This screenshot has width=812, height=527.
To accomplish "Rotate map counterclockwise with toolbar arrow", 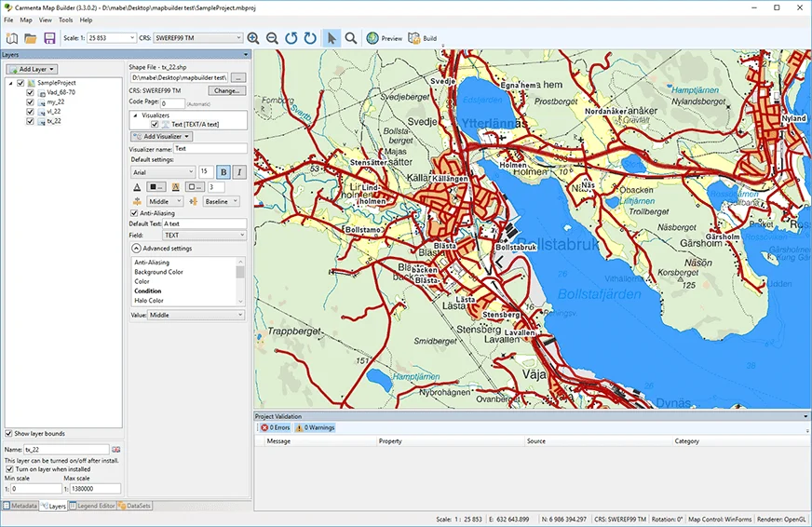I will coord(291,38).
